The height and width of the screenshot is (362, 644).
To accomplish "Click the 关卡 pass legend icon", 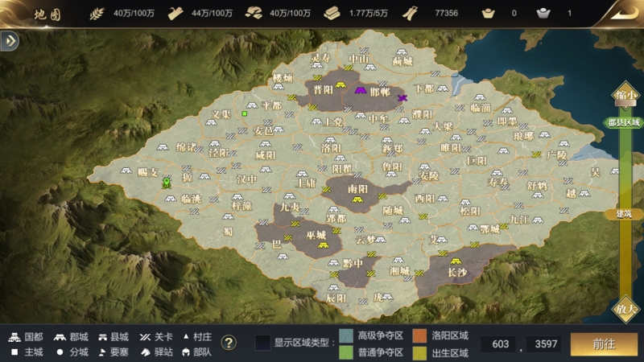I will click(145, 337).
